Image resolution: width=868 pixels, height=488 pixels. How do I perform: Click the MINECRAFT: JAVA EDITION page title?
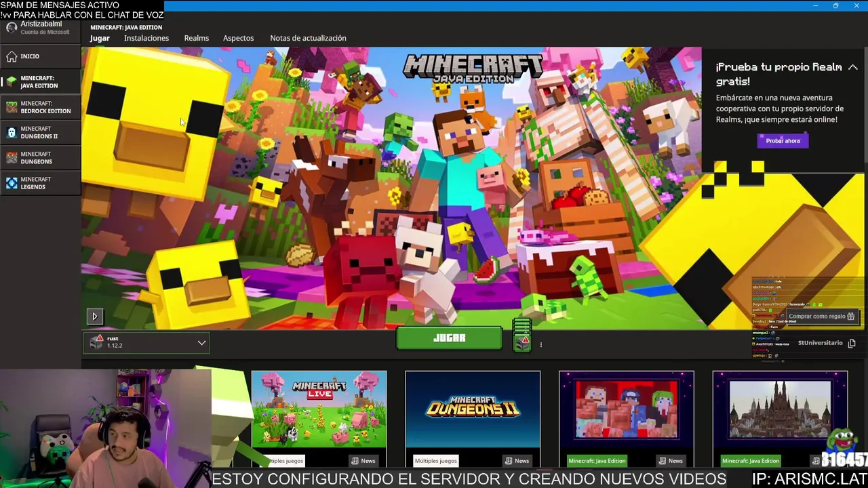[x=126, y=28]
